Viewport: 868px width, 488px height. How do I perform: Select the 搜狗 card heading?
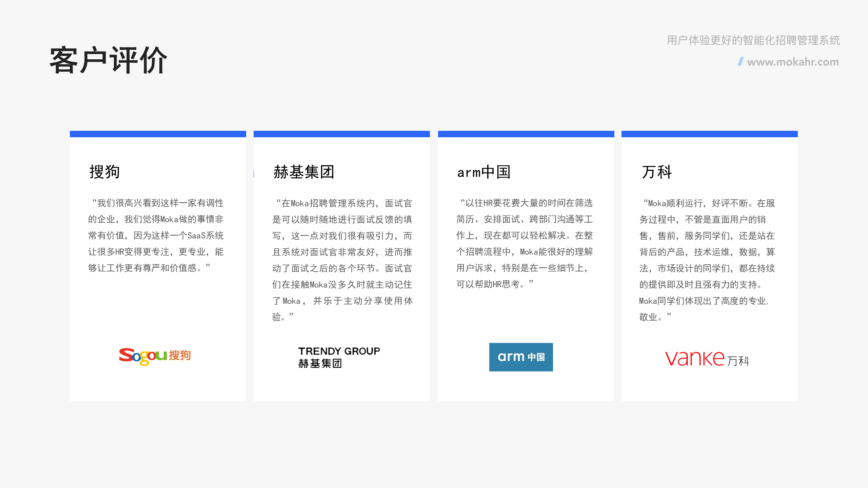tap(104, 172)
